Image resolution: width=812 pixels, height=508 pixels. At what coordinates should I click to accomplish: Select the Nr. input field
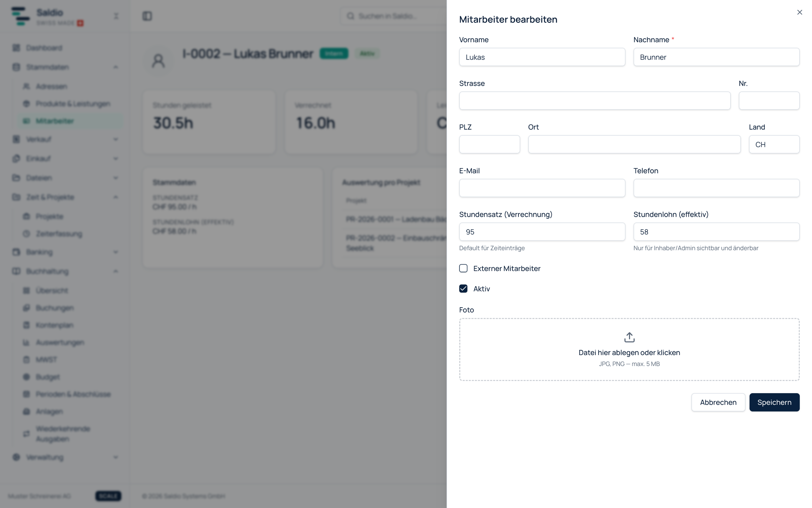tap(769, 101)
